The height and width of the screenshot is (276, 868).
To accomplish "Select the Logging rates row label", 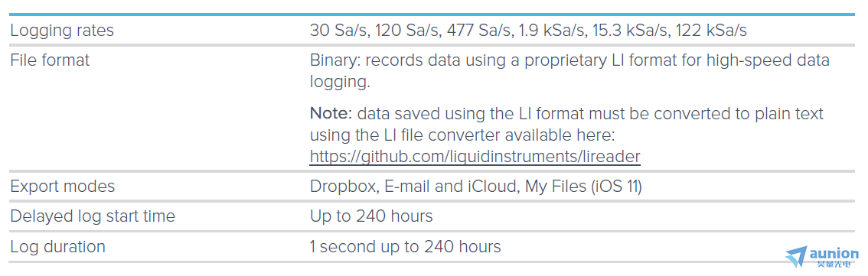I will tap(62, 31).
